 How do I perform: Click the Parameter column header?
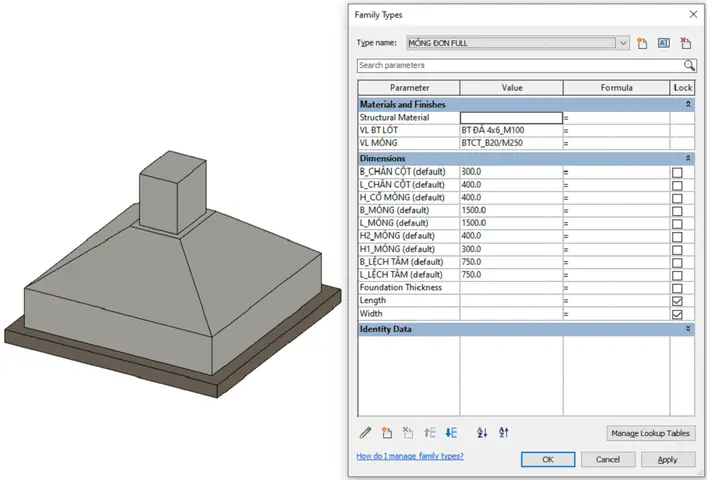[409, 88]
